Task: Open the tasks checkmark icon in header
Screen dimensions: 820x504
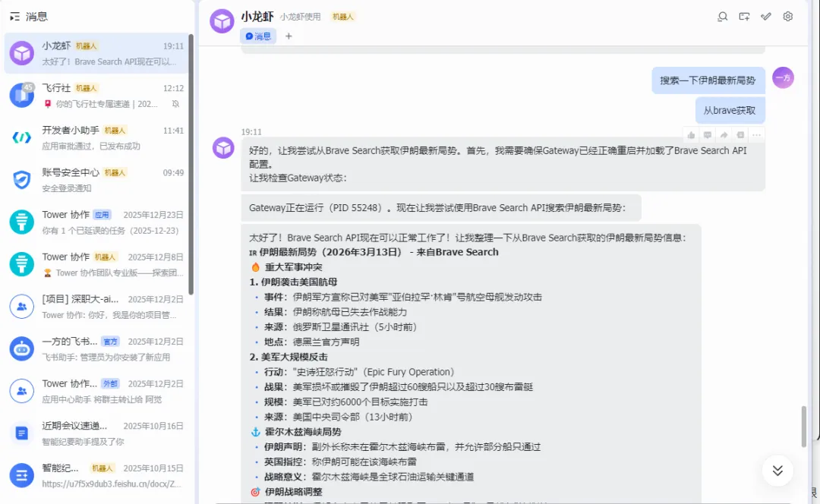Action: tap(766, 17)
